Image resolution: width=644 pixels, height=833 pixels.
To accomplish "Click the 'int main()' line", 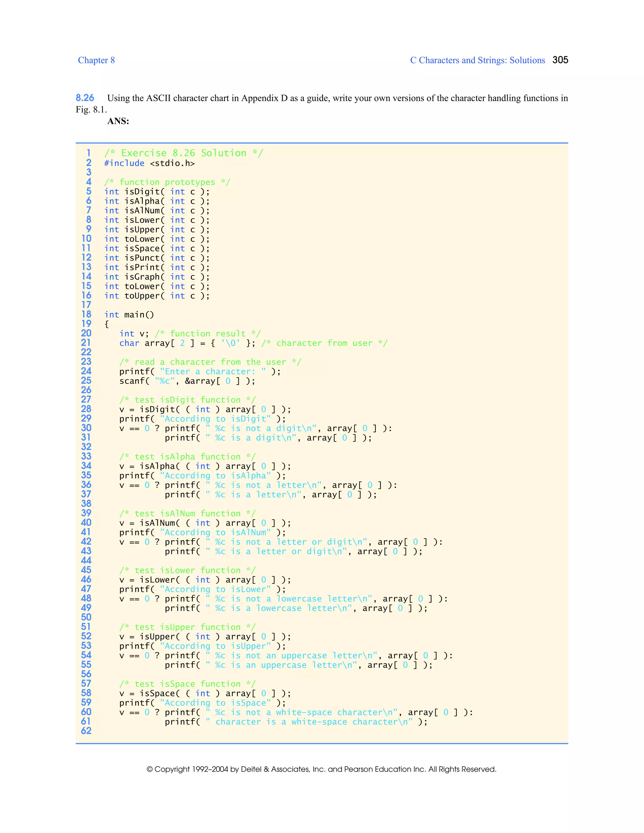I will point(129,315).
